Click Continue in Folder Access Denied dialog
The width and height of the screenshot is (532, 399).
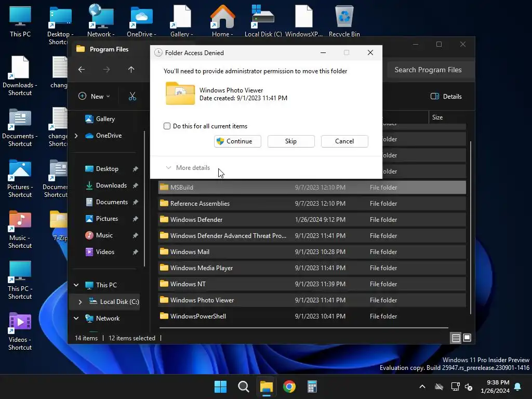click(237, 141)
